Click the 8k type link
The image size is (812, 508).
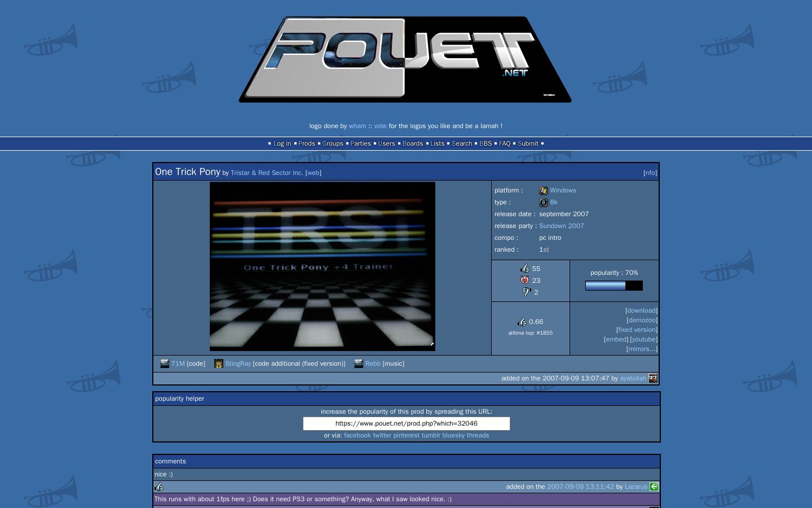pos(554,202)
